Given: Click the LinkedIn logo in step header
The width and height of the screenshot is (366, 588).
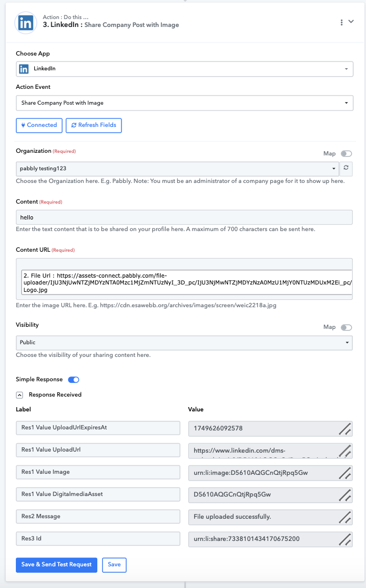Looking at the screenshot, I should 25,23.
